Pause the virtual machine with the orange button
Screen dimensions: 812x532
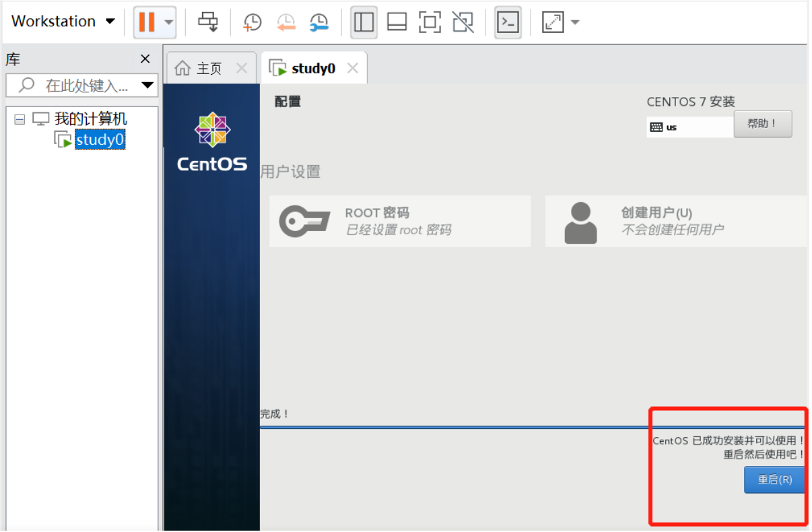[147, 22]
